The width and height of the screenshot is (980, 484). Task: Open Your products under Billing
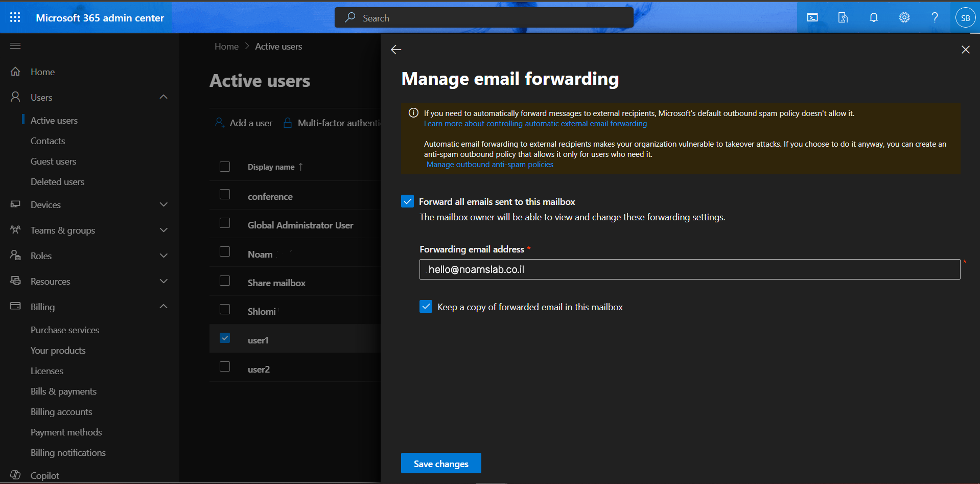(58, 350)
